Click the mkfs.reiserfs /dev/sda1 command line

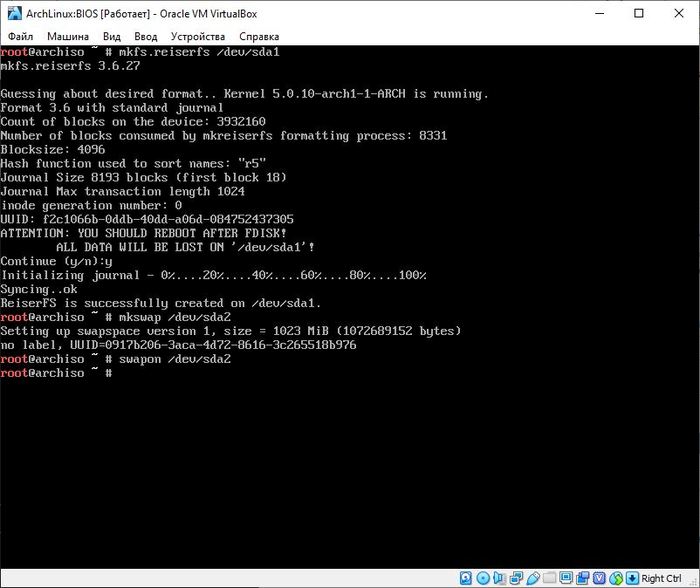click(140, 52)
